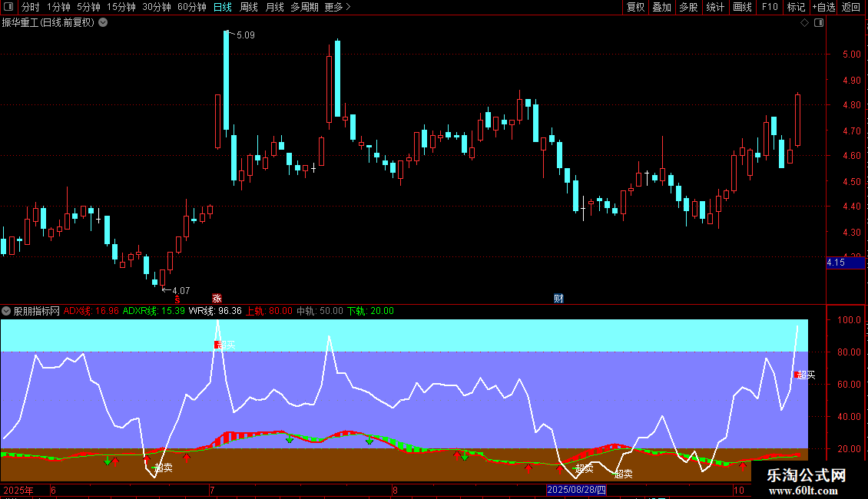Select the 日线 daily chart tab
Screen dimensions: 868x499
(x=223, y=7)
